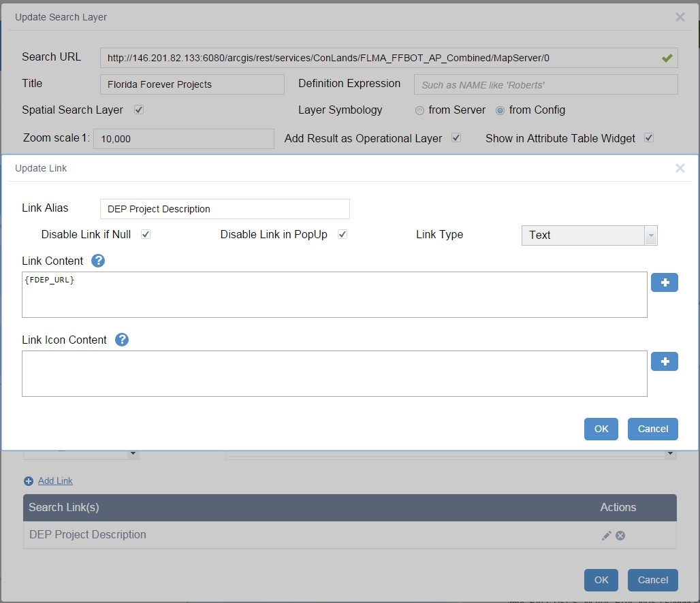Toggle Add Result as Operational Layer checkbox
700x603 pixels.
[x=456, y=138]
